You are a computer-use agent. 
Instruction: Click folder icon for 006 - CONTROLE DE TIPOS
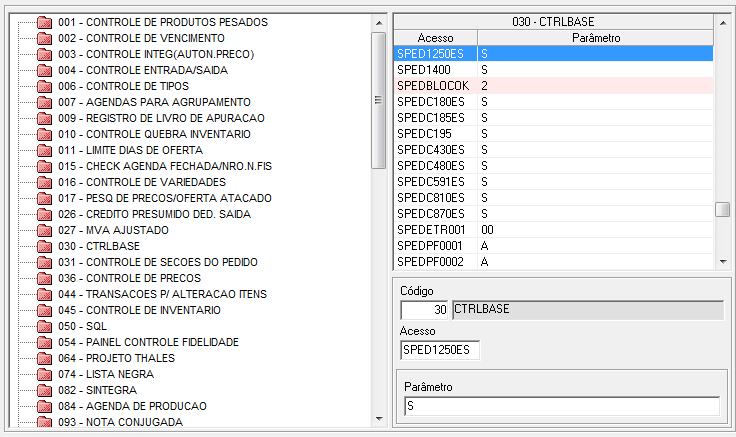pyautogui.click(x=43, y=86)
